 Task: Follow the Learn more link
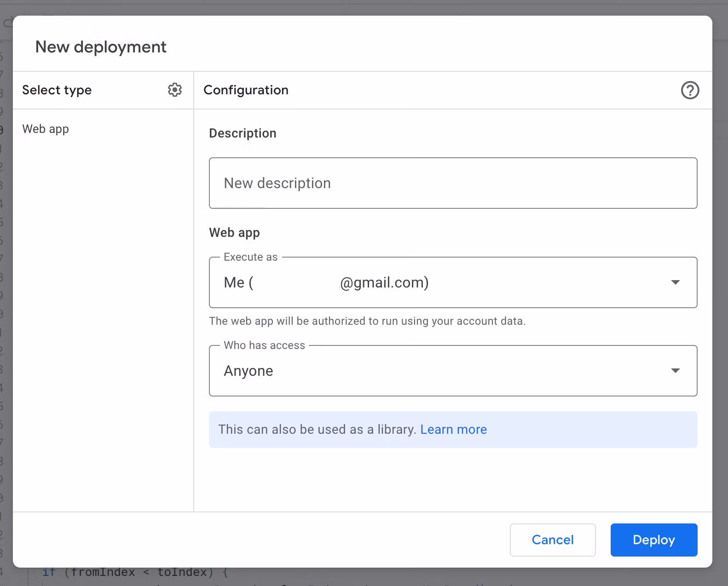point(453,430)
